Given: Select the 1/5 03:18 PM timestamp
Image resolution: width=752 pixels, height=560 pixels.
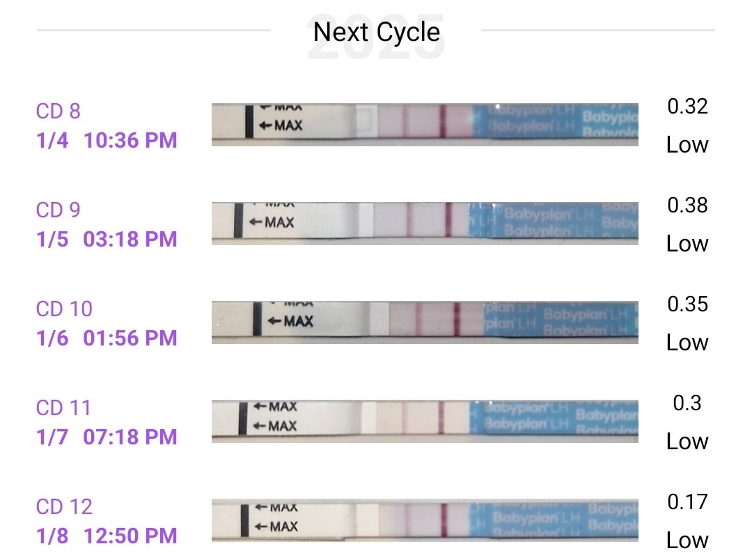Looking at the screenshot, I should [x=107, y=240].
